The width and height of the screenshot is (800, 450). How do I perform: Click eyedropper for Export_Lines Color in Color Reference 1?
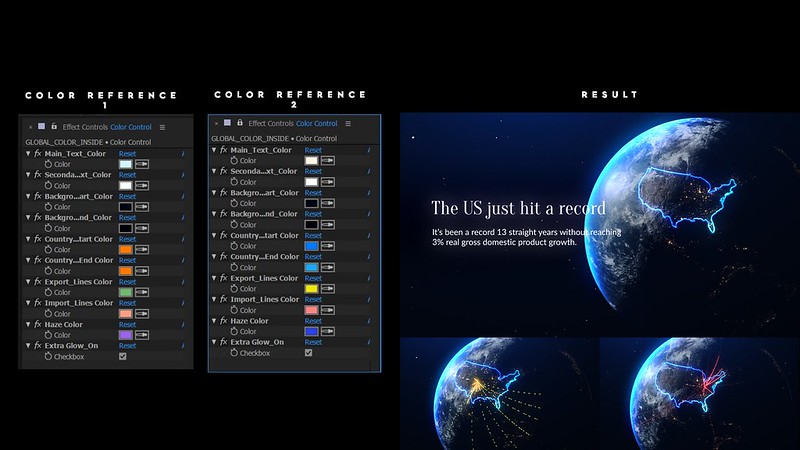142,292
